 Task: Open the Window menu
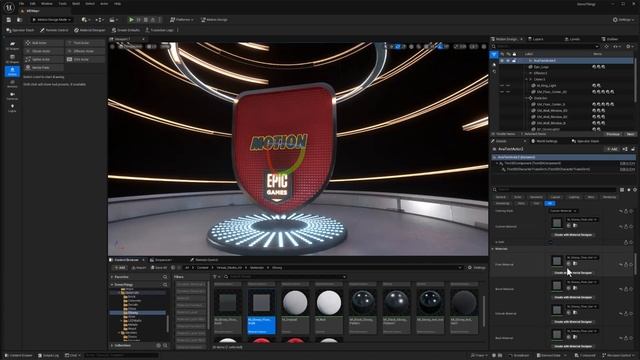click(x=47, y=4)
